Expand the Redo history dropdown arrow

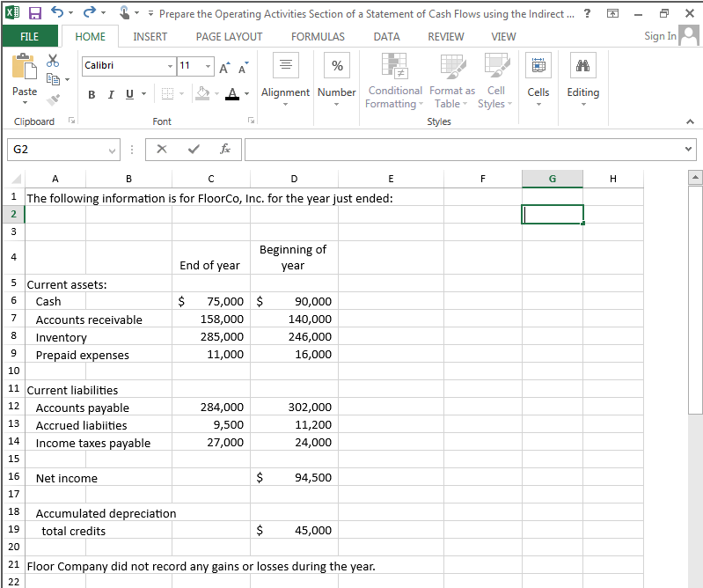pyautogui.click(x=103, y=12)
